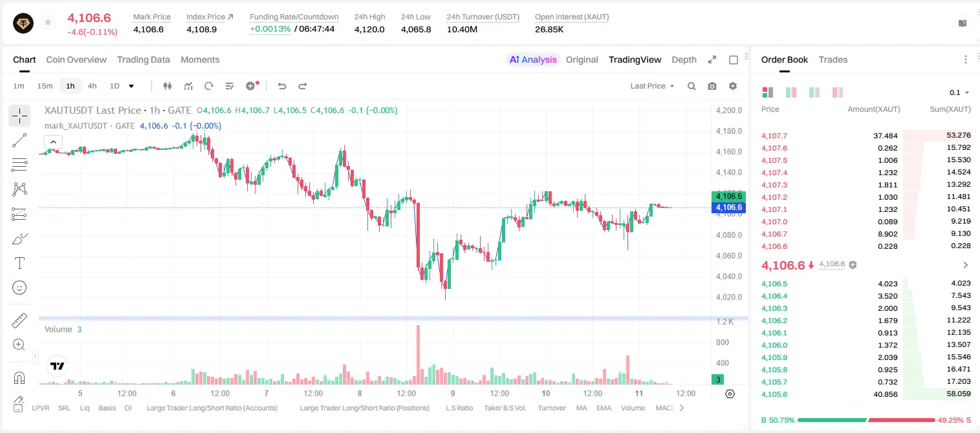Switch to the Trades tab
980x433 pixels.
(833, 59)
